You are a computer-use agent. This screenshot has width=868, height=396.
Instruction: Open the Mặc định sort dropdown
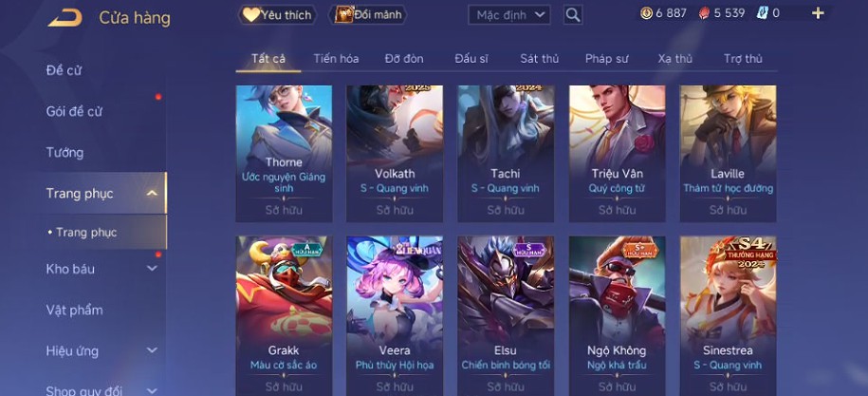[x=509, y=15]
